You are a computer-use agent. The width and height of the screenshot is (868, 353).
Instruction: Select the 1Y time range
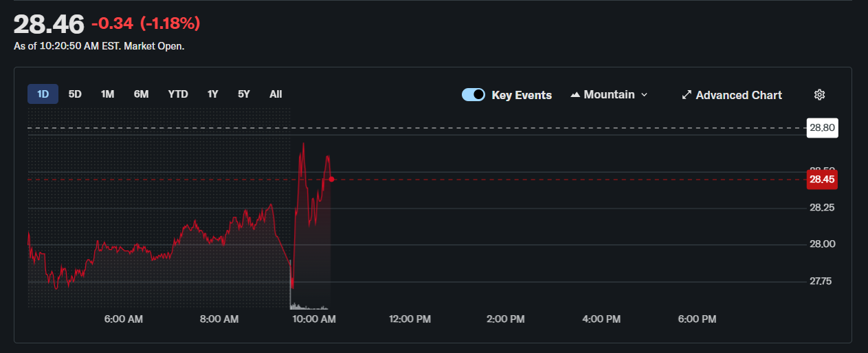pos(212,94)
